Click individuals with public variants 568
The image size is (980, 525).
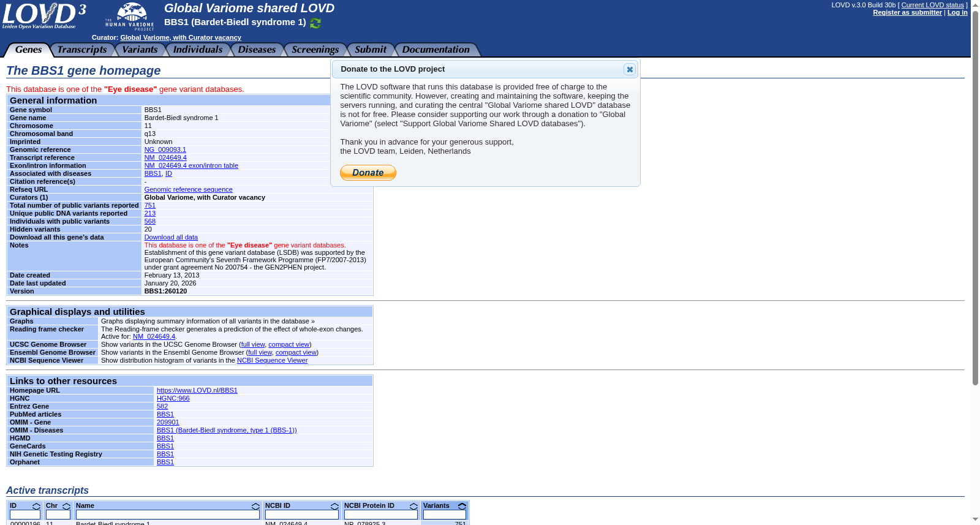(x=149, y=221)
